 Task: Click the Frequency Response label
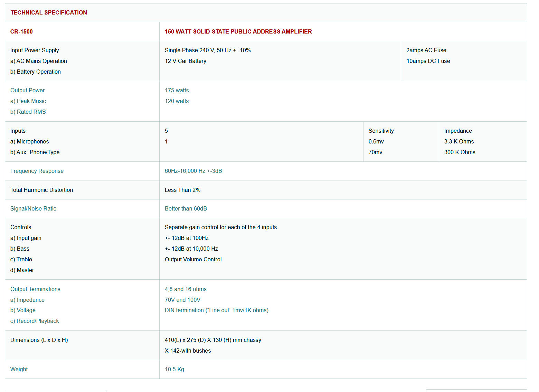coord(37,171)
